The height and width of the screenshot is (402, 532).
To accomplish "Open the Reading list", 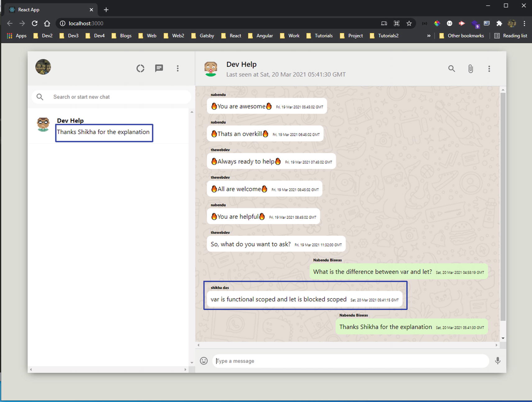I will click(511, 36).
